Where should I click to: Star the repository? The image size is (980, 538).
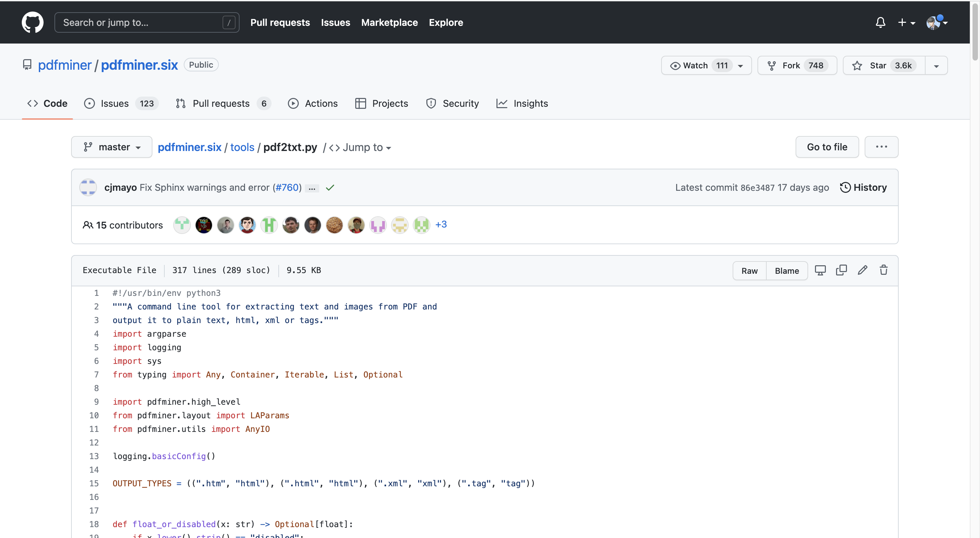click(x=884, y=65)
